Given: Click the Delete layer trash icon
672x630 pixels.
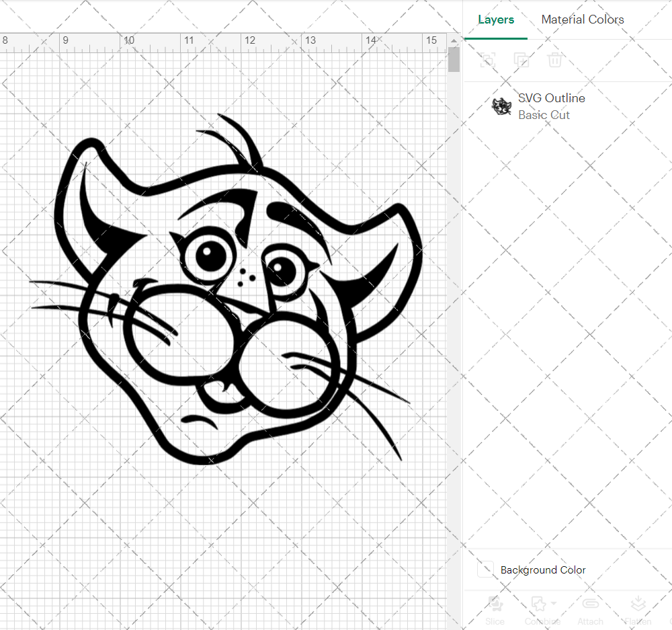Looking at the screenshot, I should click(554, 60).
